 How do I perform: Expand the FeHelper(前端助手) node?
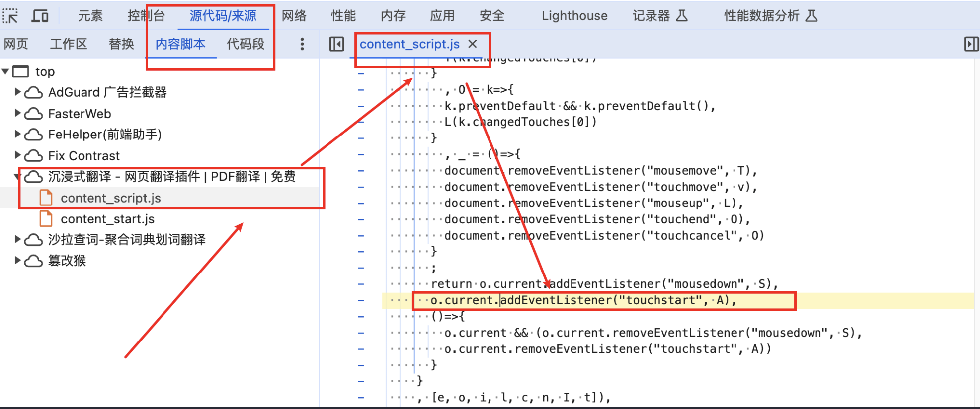(17, 134)
